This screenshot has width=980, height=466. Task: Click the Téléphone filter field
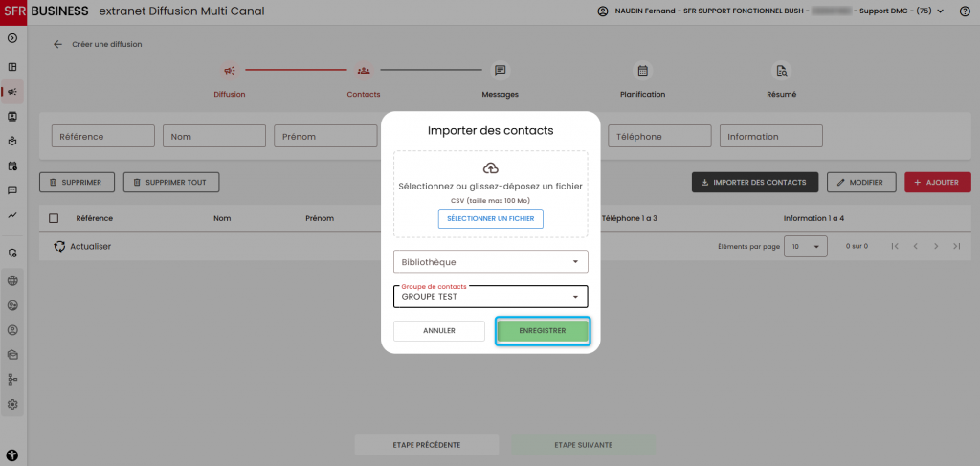[660, 136]
